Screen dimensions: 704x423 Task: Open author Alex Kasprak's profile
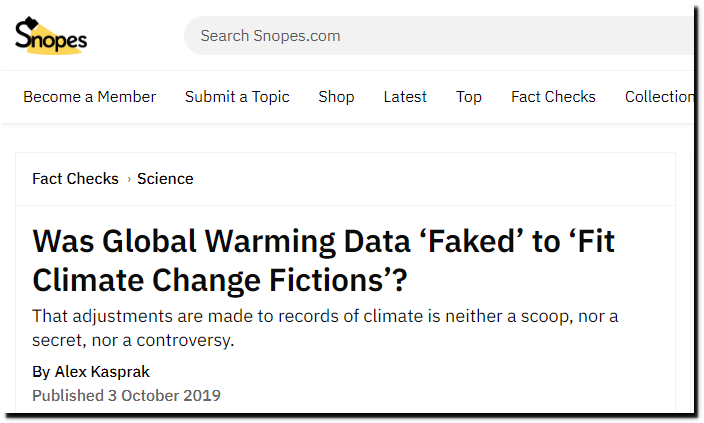[102, 372]
